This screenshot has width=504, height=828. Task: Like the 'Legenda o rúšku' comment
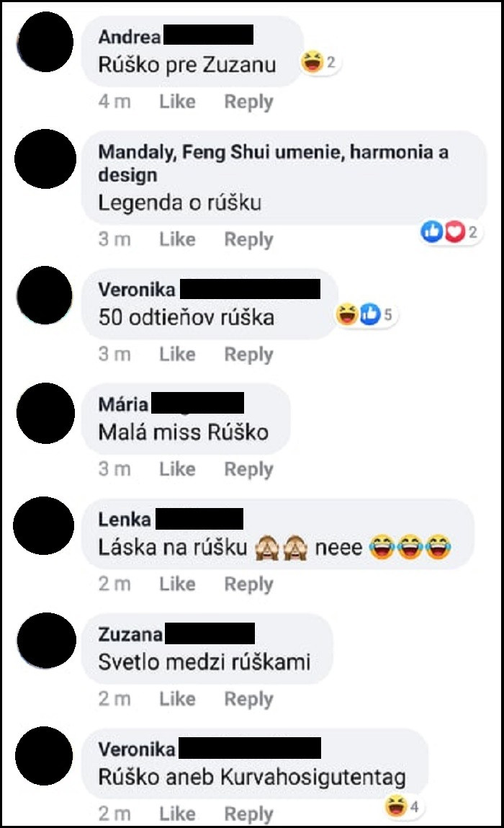pyautogui.click(x=177, y=239)
